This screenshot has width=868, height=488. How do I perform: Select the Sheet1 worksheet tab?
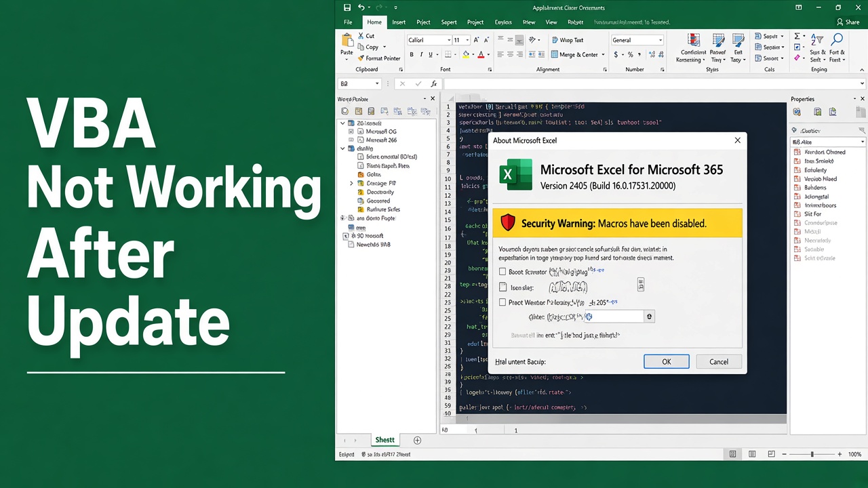click(x=384, y=440)
